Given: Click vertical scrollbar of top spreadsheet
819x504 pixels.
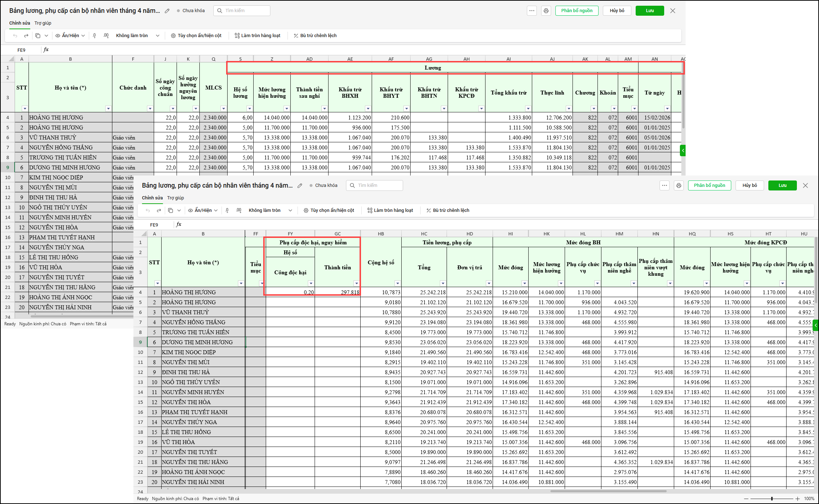Looking at the screenshot, I should pos(683,96).
